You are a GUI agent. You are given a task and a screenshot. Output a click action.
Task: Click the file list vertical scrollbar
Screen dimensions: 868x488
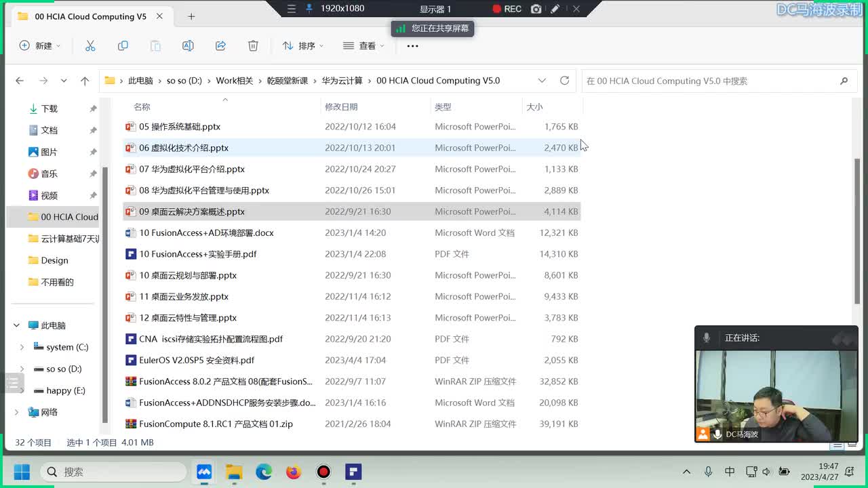click(857, 230)
